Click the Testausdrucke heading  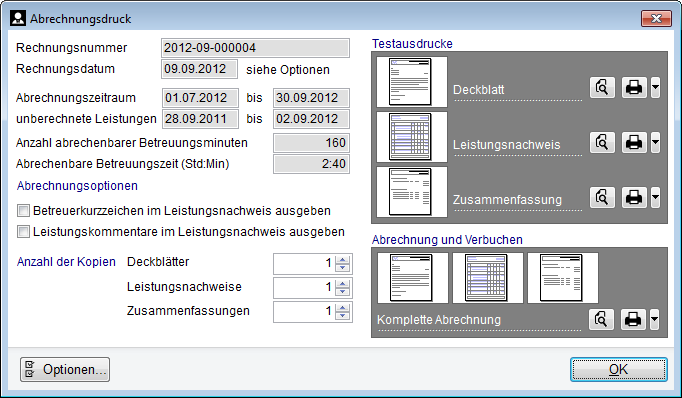coord(412,43)
